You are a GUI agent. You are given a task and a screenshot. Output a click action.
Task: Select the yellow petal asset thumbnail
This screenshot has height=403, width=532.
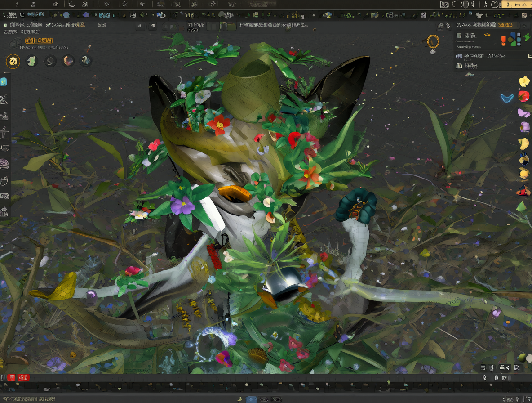tap(524, 143)
